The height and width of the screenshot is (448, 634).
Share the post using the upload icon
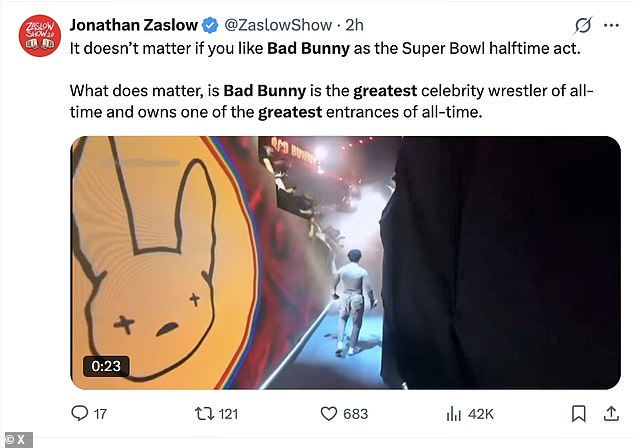point(610,413)
